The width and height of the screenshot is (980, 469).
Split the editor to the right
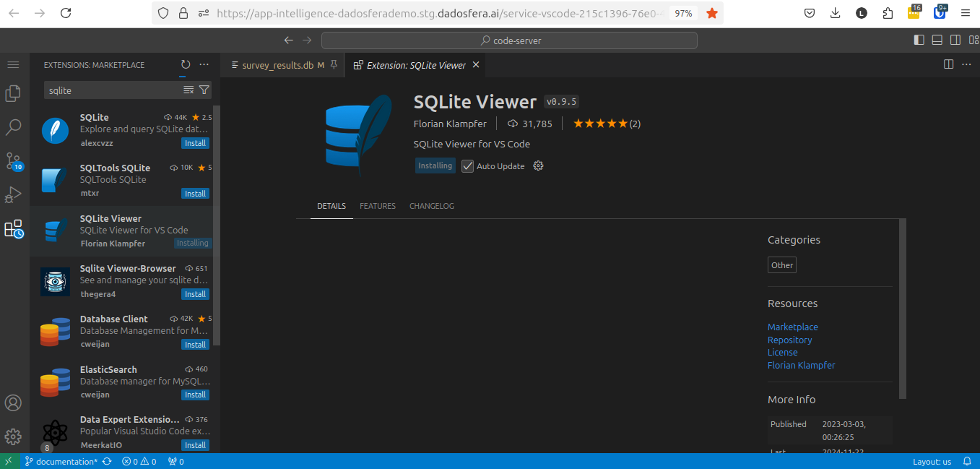coord(949,65)
